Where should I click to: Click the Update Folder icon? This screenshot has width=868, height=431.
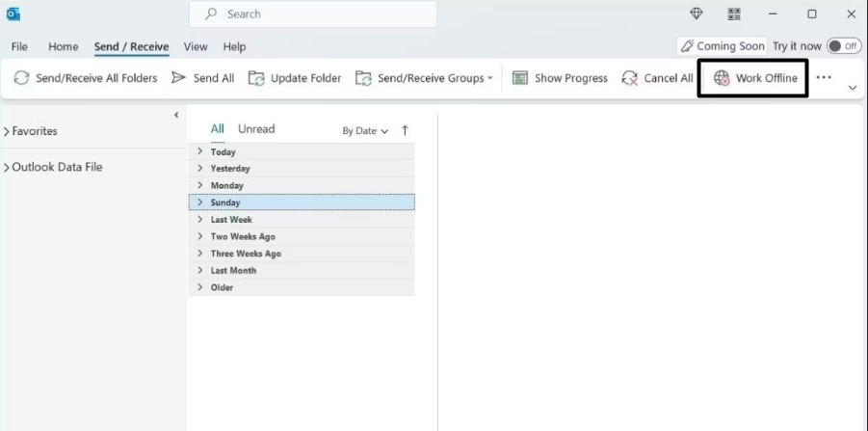(256, 78)
